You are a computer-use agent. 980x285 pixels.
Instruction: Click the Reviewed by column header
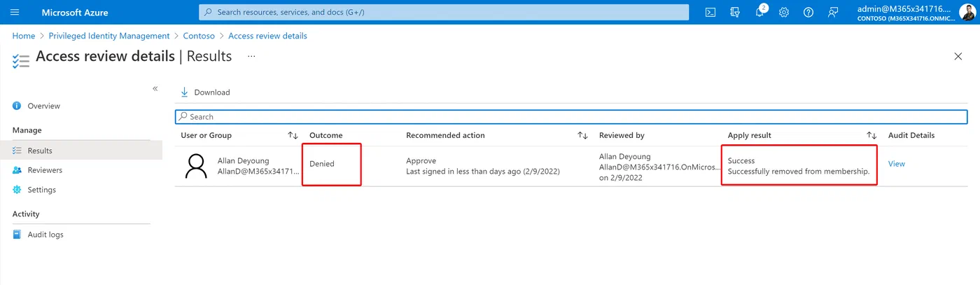pos(622,135)
